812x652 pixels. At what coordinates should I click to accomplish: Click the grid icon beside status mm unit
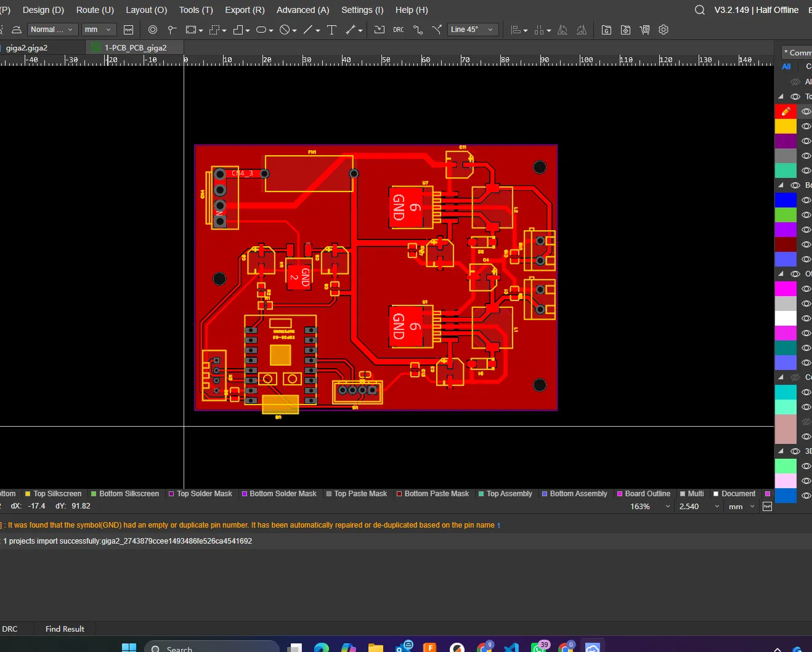(767, 507)
